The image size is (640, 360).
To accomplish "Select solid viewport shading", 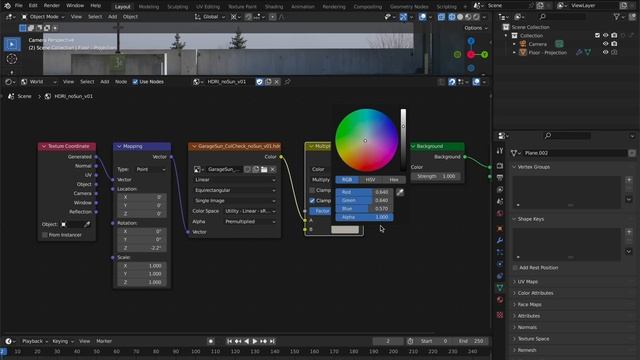I will click(x=460, y=17).
